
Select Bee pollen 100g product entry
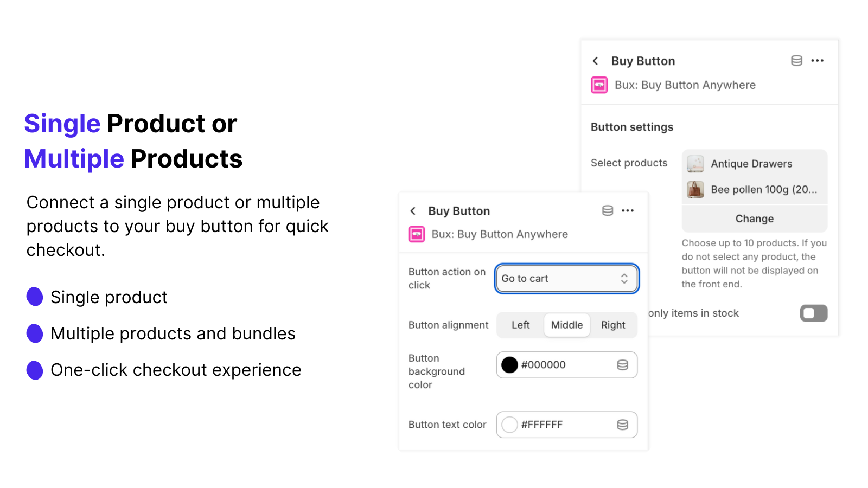point(755,190)
